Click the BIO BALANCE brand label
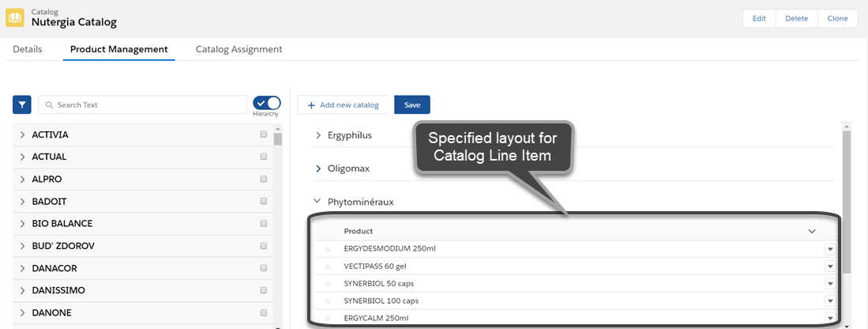 [62, 224]
